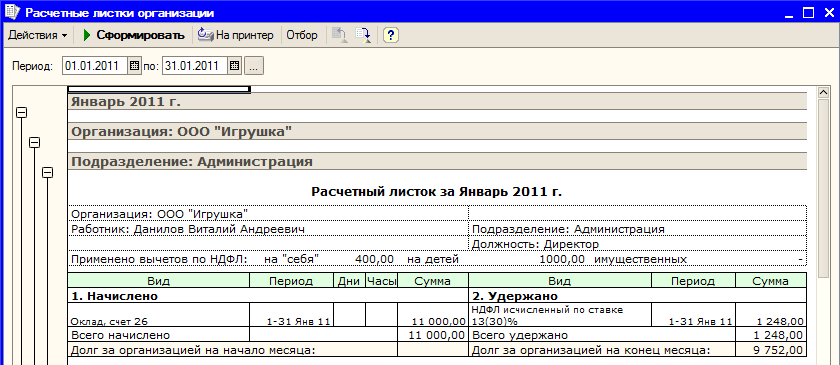Click the 400,00 deduction value
This screenshot has height=365, width=840.
pyautogui.click(x=374, y=260)
